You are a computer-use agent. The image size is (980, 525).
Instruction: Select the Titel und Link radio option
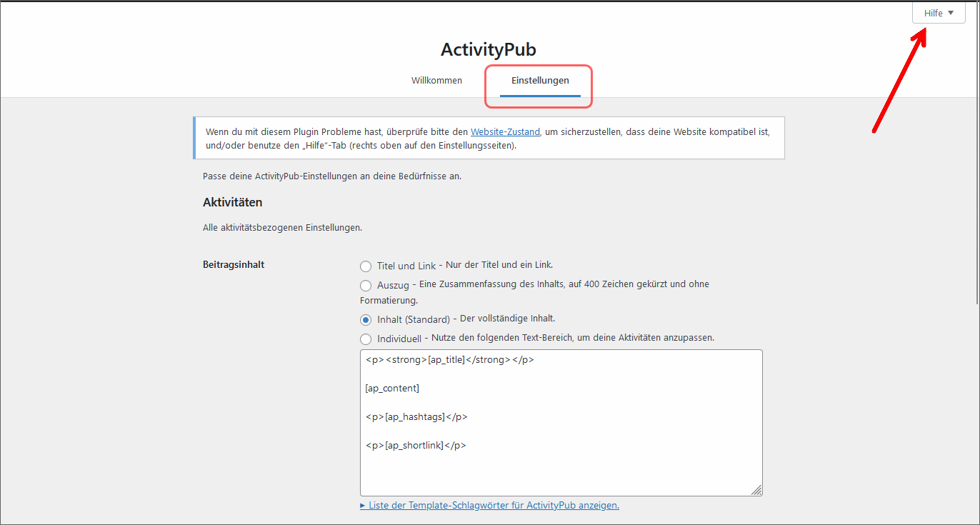[x=366, y=266]
